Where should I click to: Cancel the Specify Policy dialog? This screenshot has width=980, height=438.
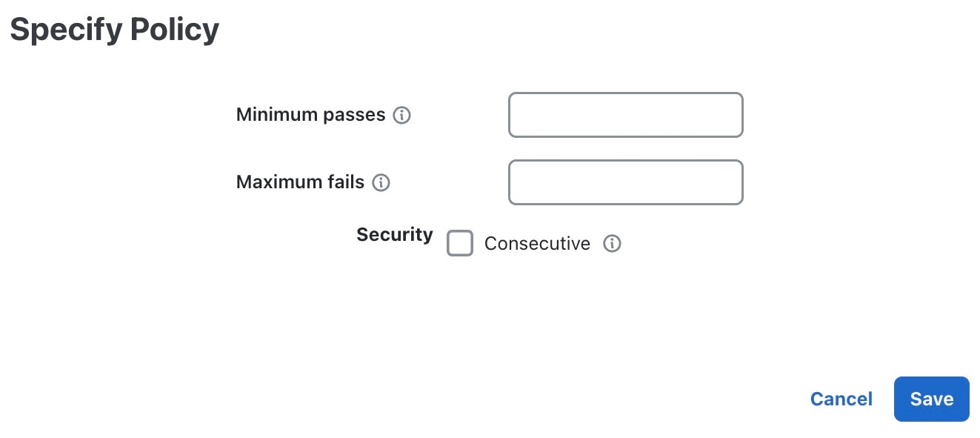coord(841,399)
